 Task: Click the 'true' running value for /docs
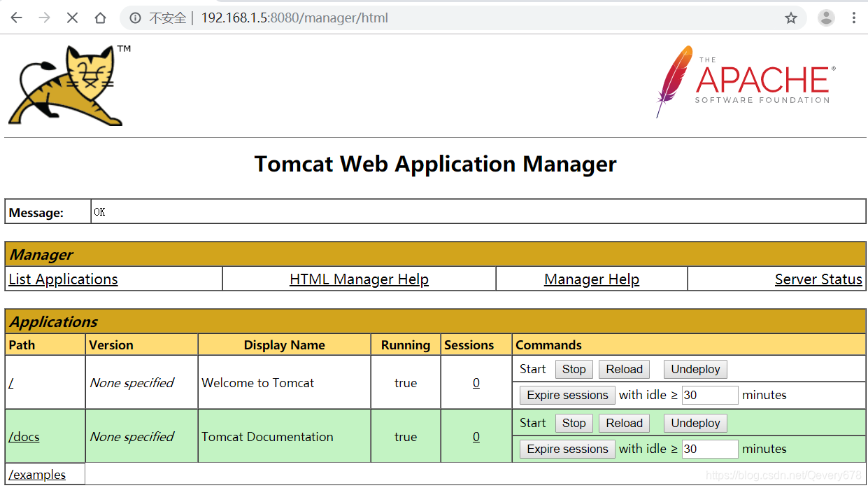tap(406, 437)
